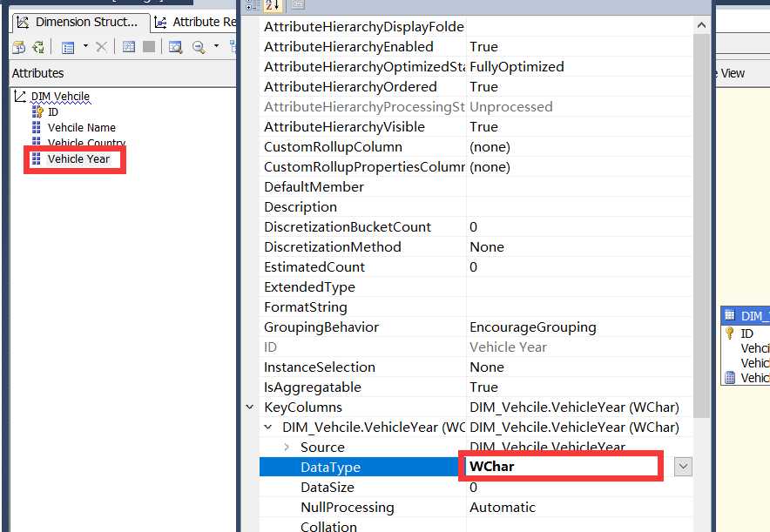This screenshot has width=770, height=532.
Task: Select the InstanceSelection property
Action: click(x=319, y=367)
